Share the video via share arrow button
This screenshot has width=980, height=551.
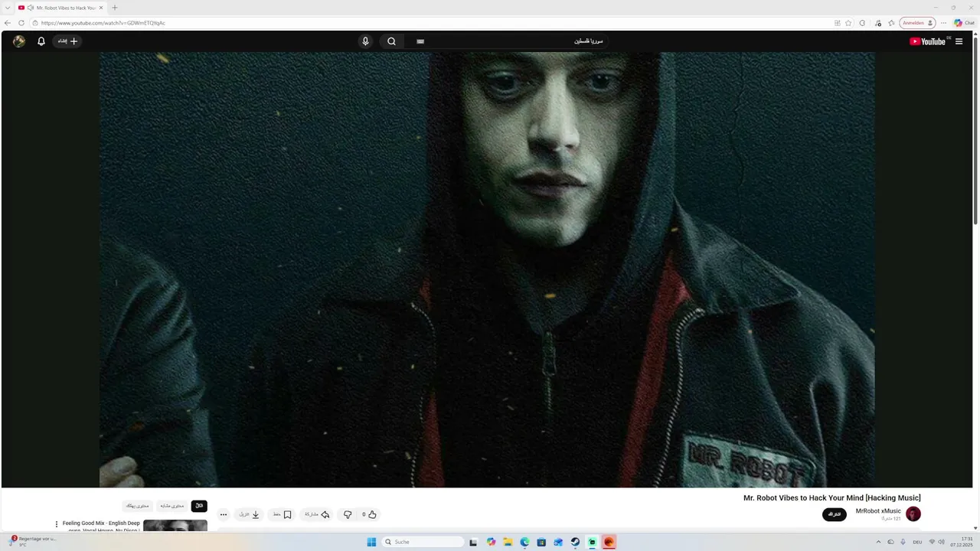click(x=317, y=514)
